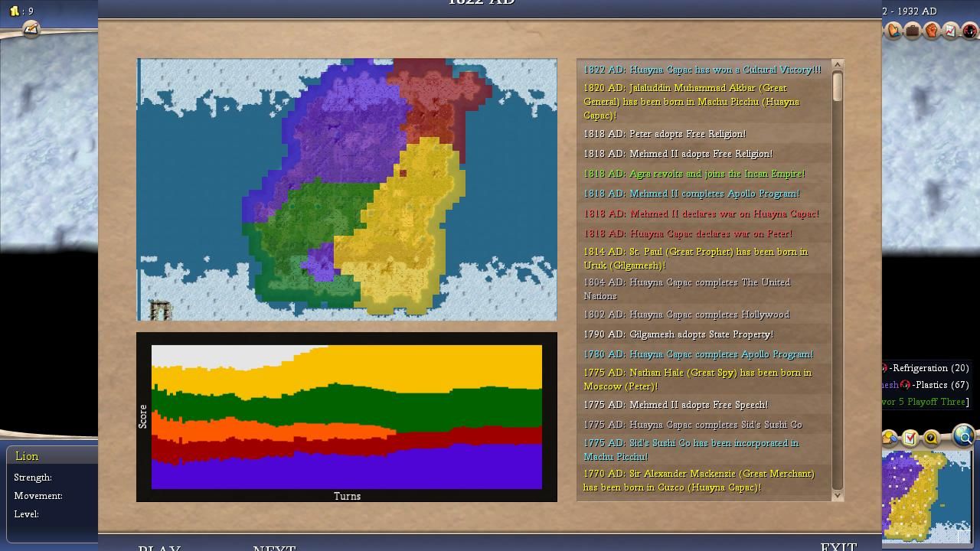Click the Plastics research icon in scoreboard
This screenshot has height=551, width=980.
905,385
